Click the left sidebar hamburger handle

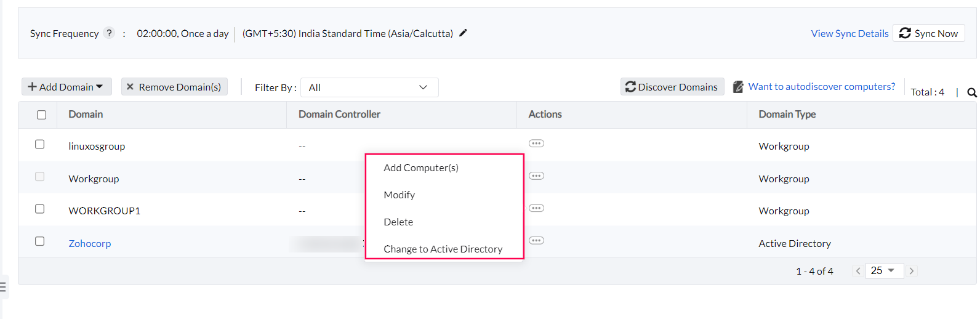coord(3,287)
